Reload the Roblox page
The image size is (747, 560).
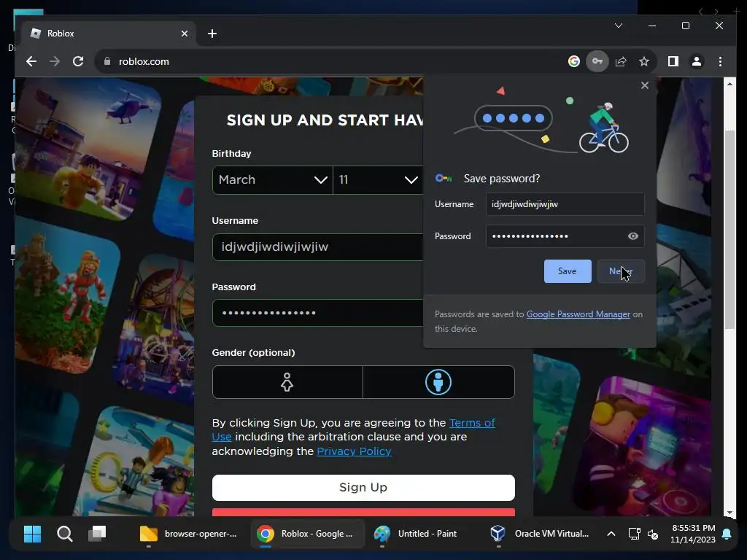[x=78, y=61]
